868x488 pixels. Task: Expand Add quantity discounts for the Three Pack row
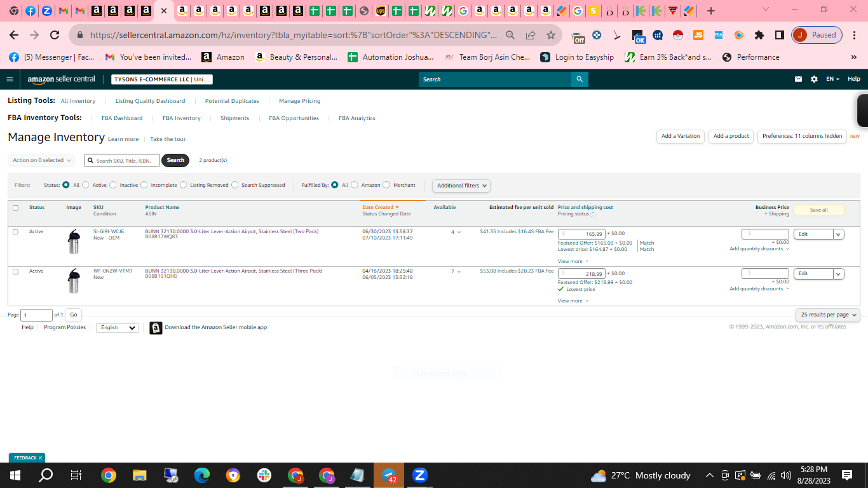tap(759, 288)
